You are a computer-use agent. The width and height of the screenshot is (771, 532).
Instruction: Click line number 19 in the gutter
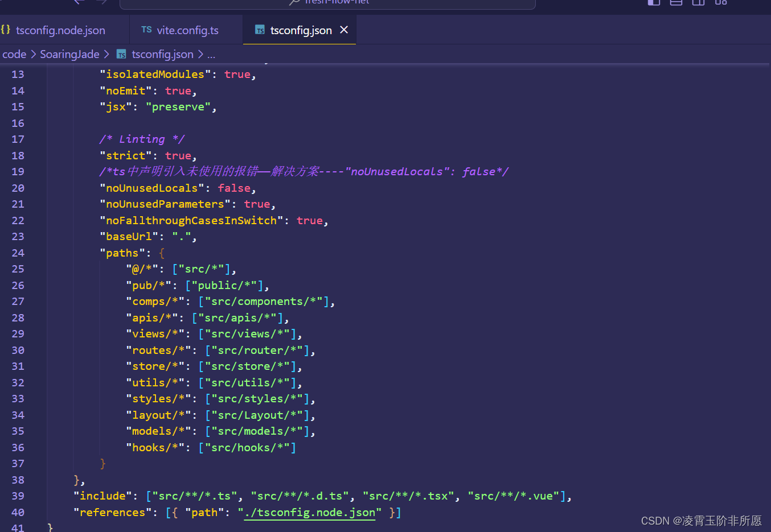(18, 171)
